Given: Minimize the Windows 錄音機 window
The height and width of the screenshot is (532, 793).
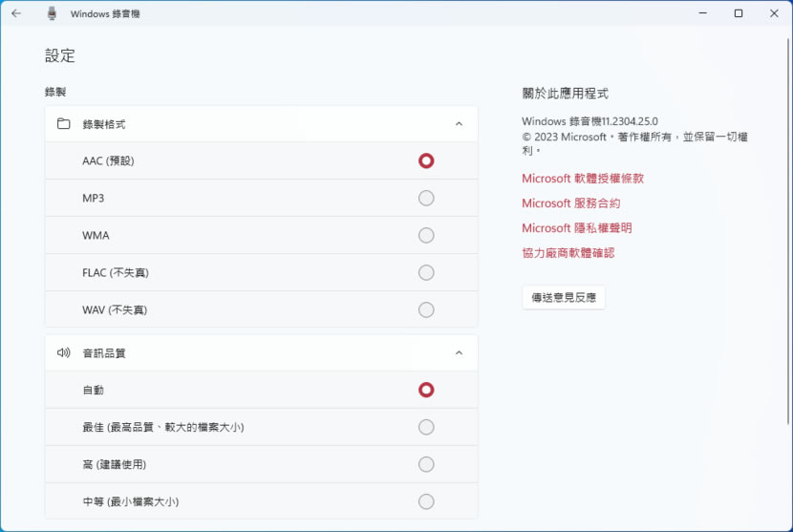Looking at the screenshot, I should pos(703,13).
